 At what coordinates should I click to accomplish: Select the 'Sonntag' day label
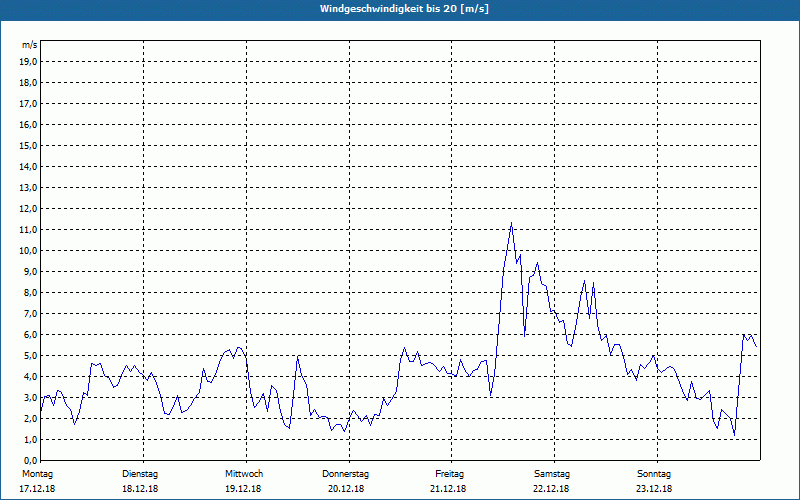(654, 474)
